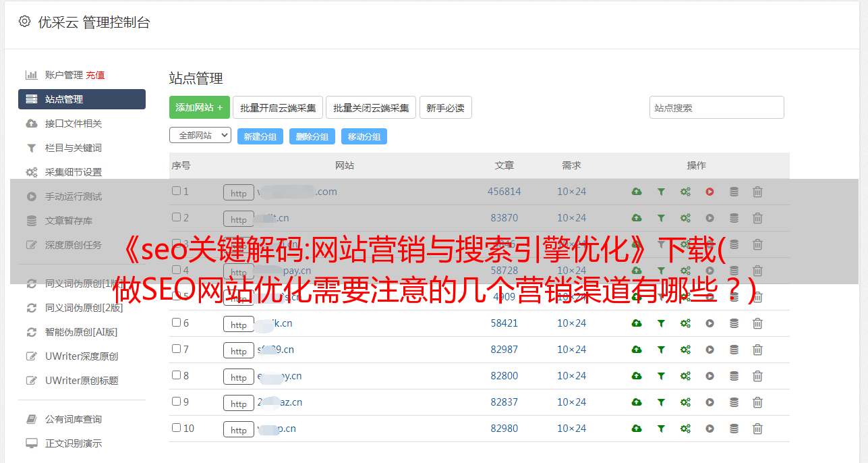
Task: Open UWriter原创标题 sidebar item
Action: pyautogui.click(x=82, y=381)
